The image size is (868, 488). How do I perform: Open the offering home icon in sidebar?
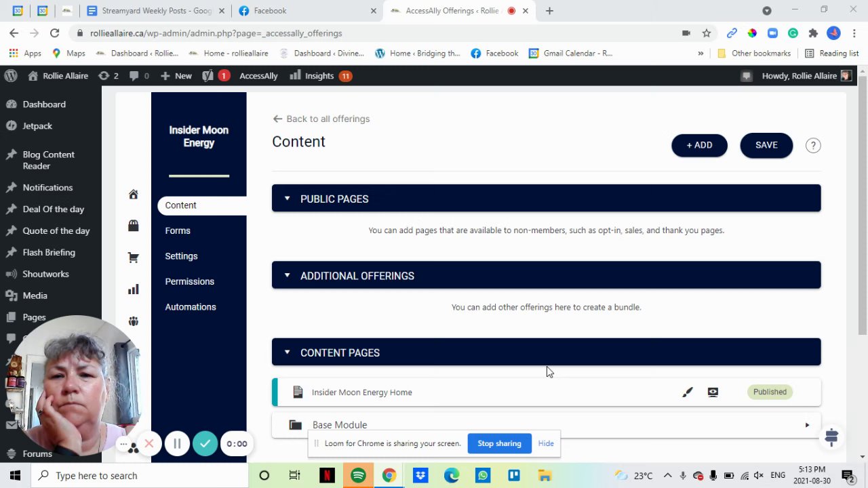click(x=134, y=195)
